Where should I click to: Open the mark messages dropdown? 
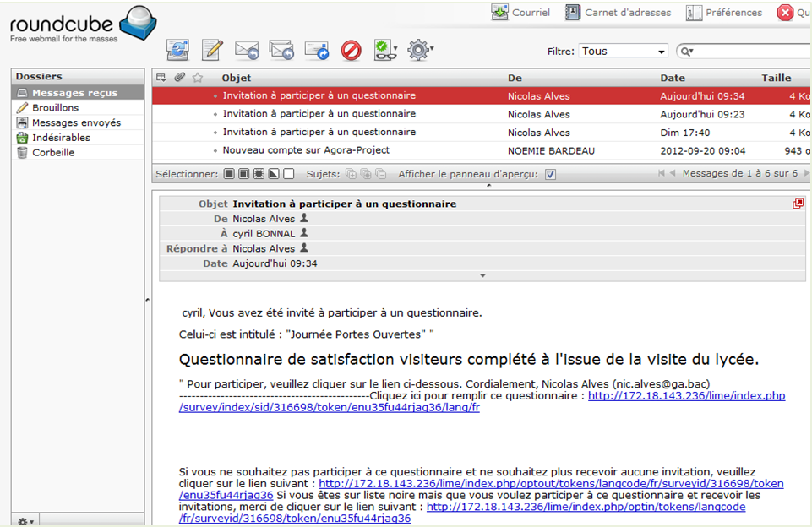pos(385,50)
